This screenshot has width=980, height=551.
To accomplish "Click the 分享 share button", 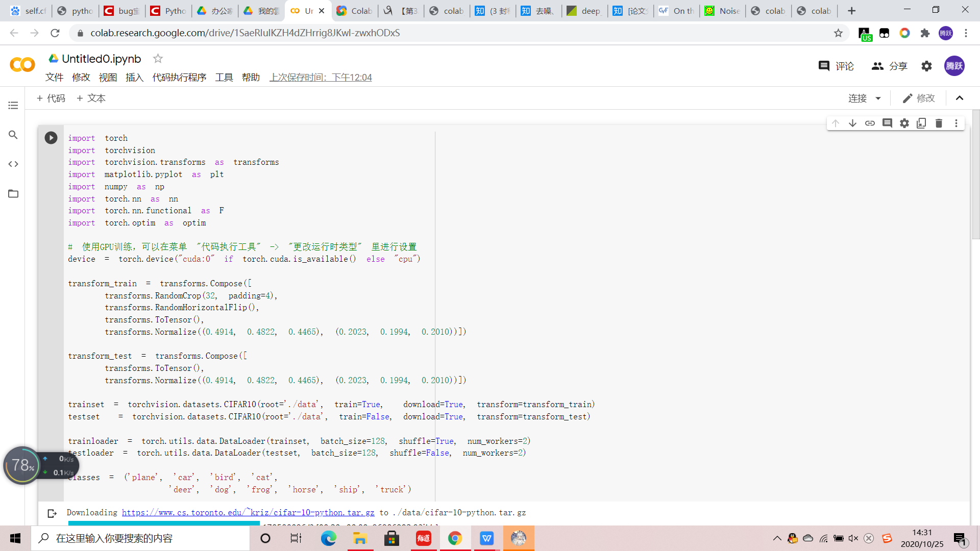I will (889, 66).
